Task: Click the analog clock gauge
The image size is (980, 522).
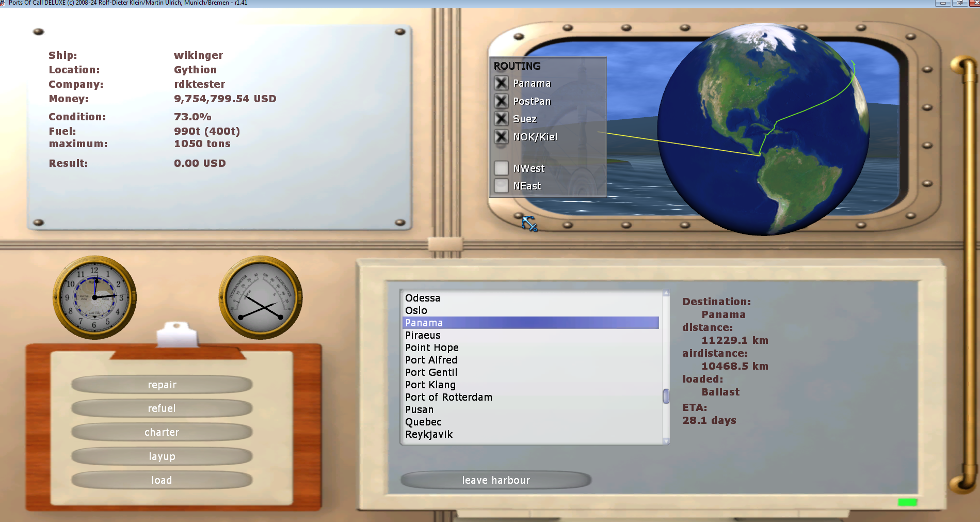Action: (95, 297)
